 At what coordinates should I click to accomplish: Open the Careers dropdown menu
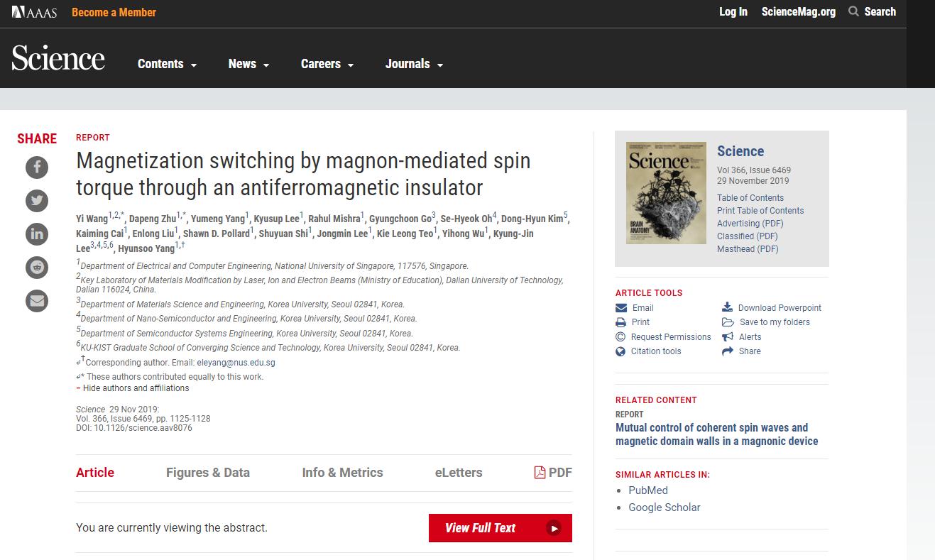(327, 64)
